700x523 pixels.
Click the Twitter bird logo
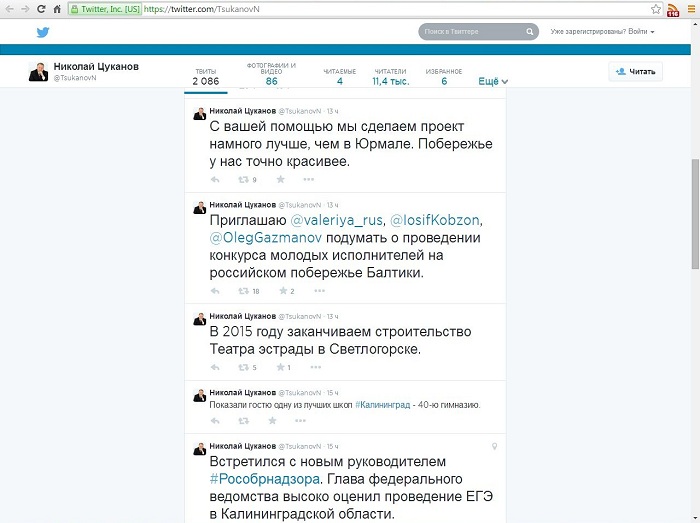[x=43, y=32]
